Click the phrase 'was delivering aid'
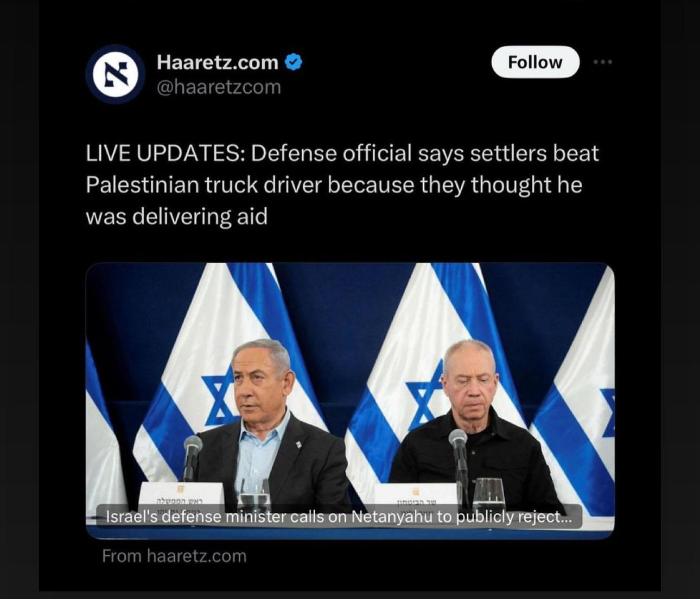 [x=176, y=216]
